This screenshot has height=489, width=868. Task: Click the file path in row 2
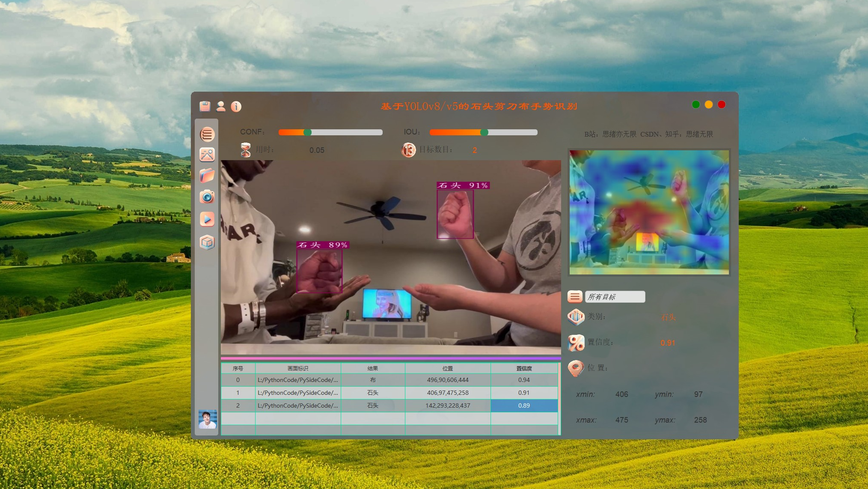[x=298, y=406]
